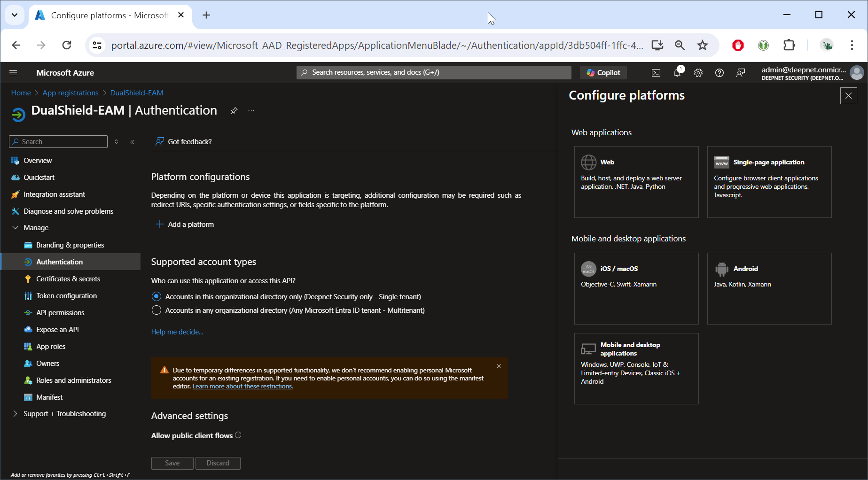This screenshot has width=868, height=480.
Task: Select single tenant accounts radio option
Action: [156, 297]
